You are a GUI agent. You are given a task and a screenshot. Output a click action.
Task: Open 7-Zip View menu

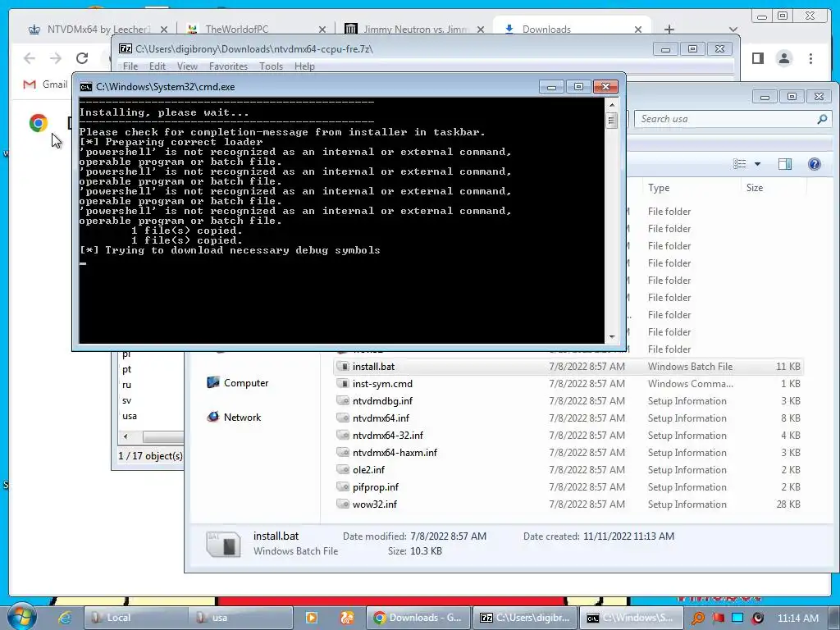[x=187, y=66]
